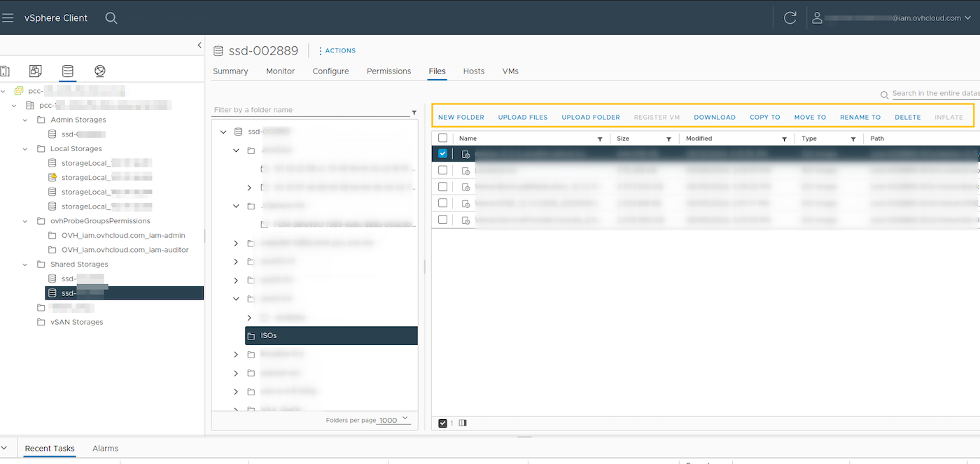The height and width of the screenshot is (464, 980).
Task: Collapse the ssd-002889 datastore root in the tree
Action: coord(224,131)
